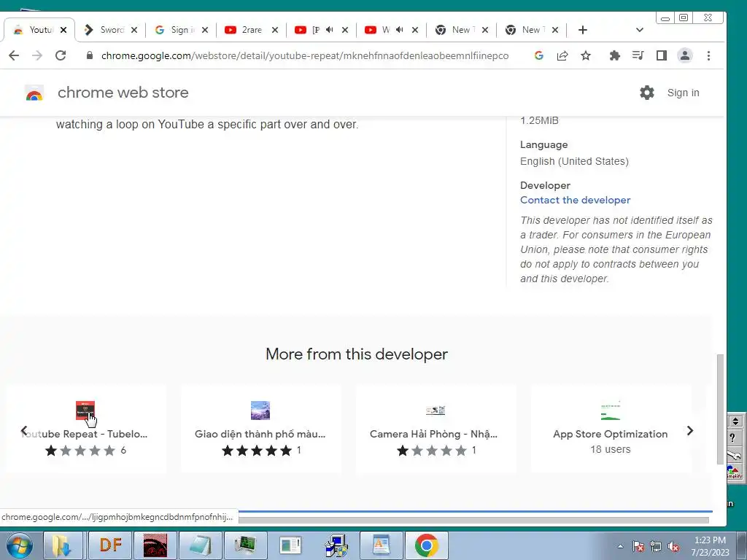This screenshot has width=747, height=560.
Task: Open the Extensions puzzle icon
Action: click(614, 55)
